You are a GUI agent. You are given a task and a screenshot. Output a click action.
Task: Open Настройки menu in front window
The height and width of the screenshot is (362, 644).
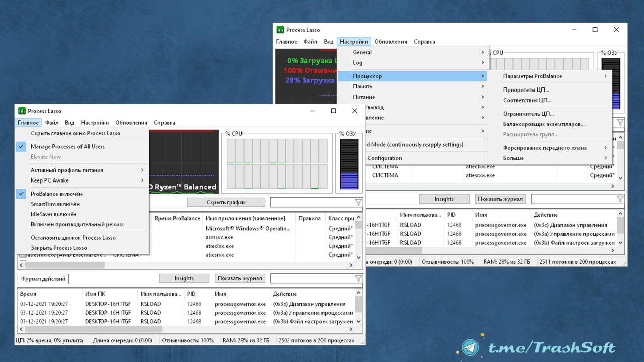(95, 122)
